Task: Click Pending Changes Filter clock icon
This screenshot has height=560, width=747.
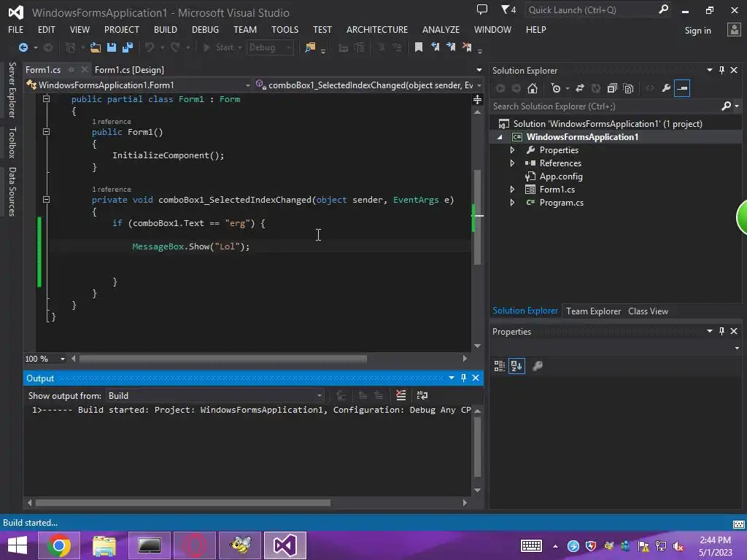Action: click(x=555, y=88)
